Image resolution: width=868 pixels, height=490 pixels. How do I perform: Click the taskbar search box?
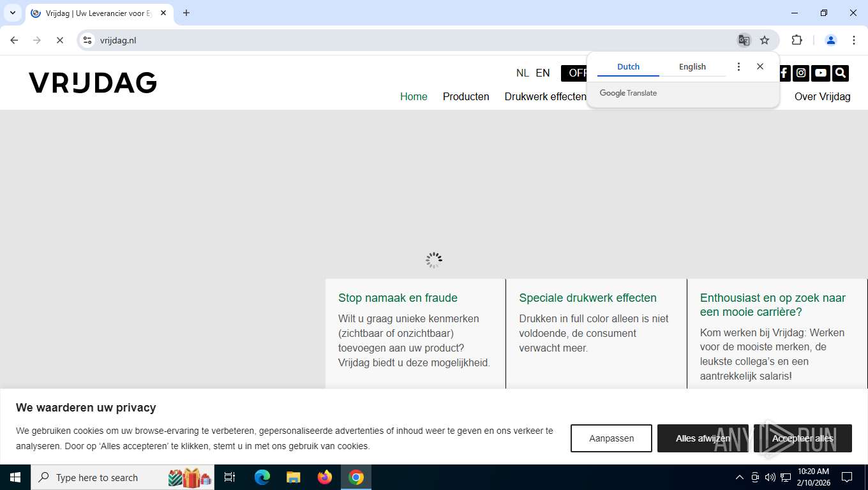pyautogui.click(x=123, y=477)
